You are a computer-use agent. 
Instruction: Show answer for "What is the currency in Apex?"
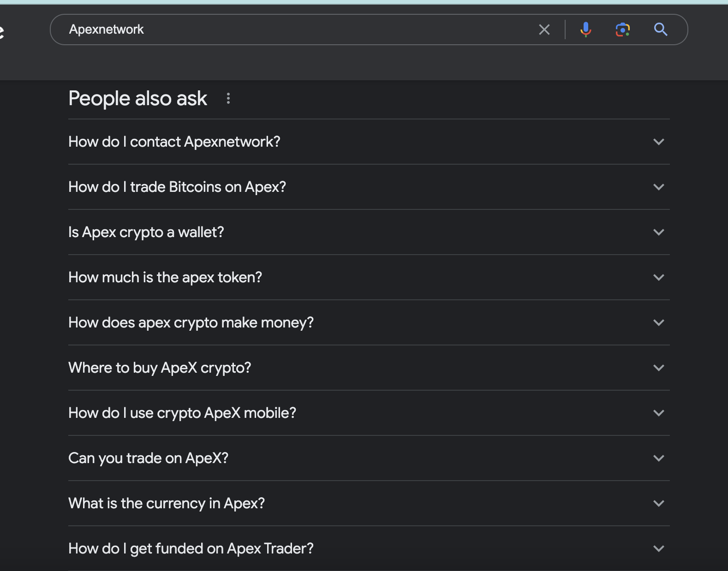(658, 504)
